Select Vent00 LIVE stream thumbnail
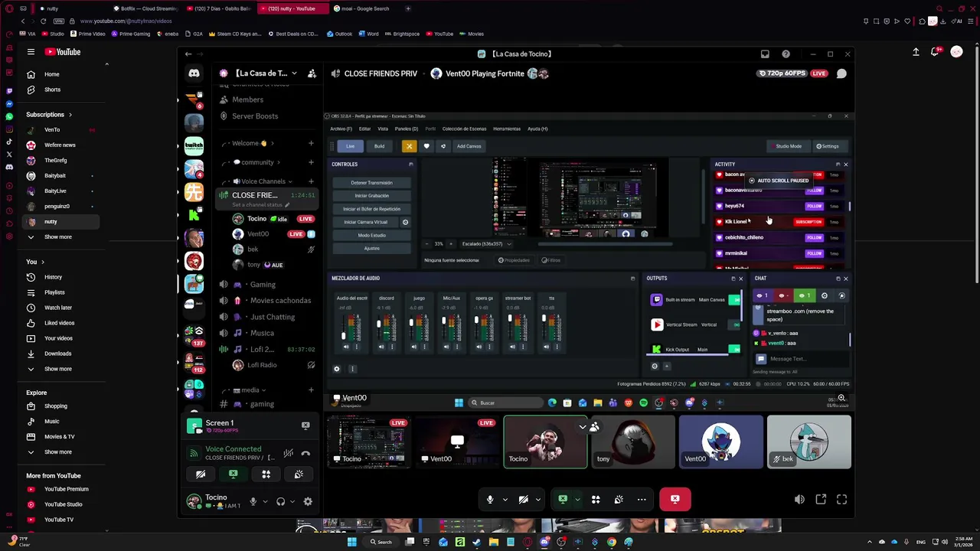Image resolution: width=980 pixels, height=551 pixels. [457, 442]
